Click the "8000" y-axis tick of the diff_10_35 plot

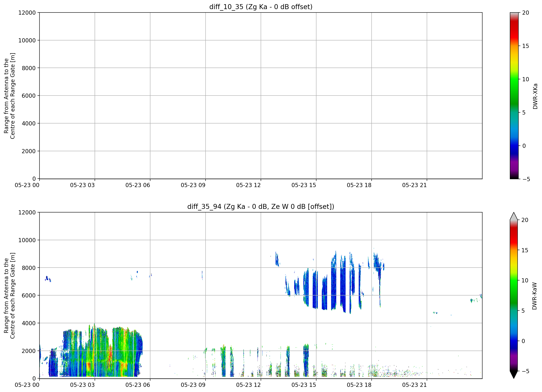(29, 68)
